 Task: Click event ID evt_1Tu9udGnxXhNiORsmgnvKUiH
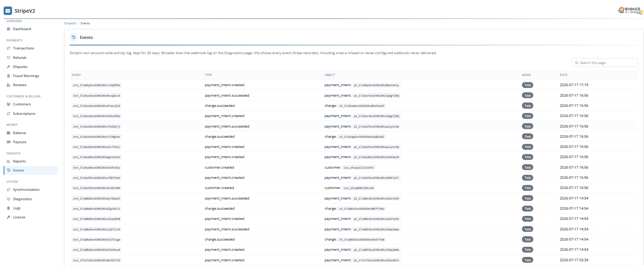(97, 157)
